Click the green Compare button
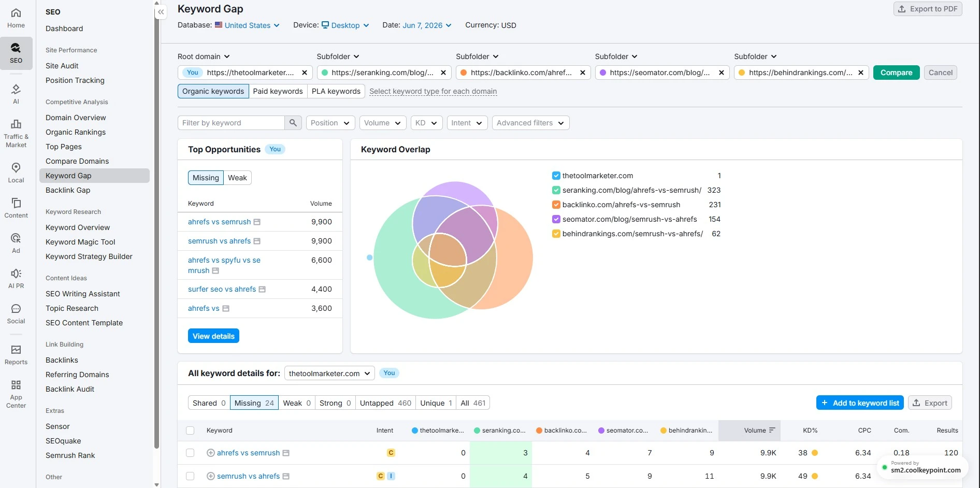The height and width of the screenshot is (488, 980). click(896, 73)
